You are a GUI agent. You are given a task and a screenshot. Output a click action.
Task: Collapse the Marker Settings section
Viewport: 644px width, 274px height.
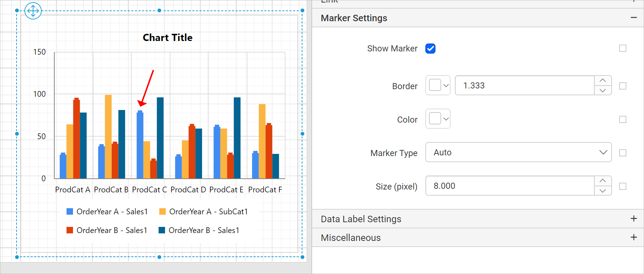pyautogui.click(x=634, y=18)
